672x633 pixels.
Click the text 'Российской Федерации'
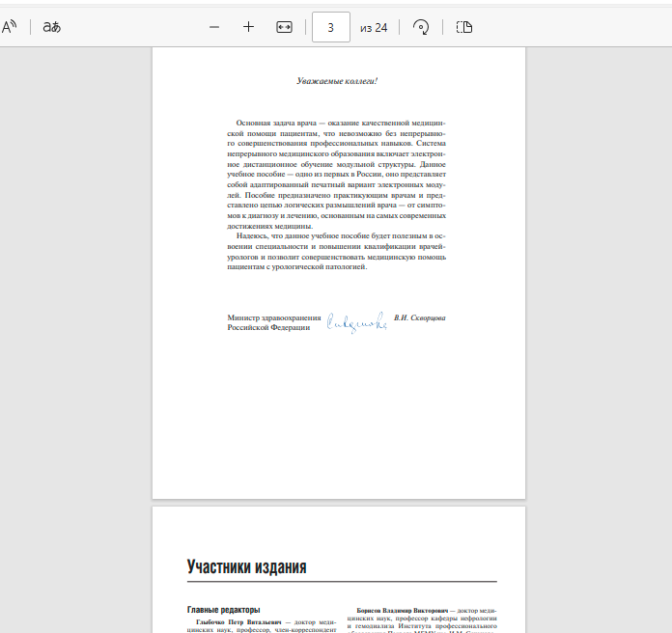pyautogui.click(x=268, y=328)
